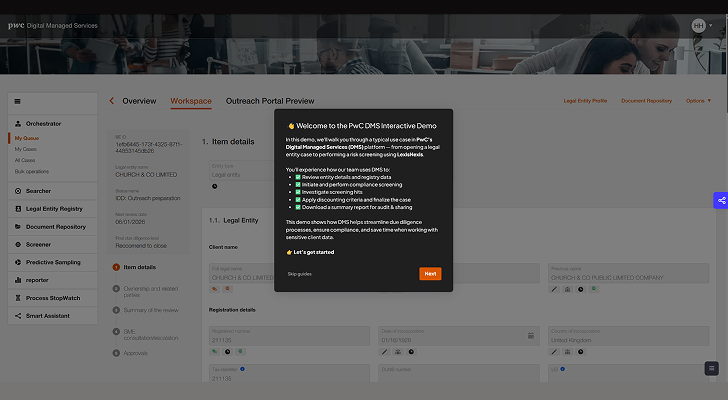Click the hierarchy icon under Country of incorporation

567,352
